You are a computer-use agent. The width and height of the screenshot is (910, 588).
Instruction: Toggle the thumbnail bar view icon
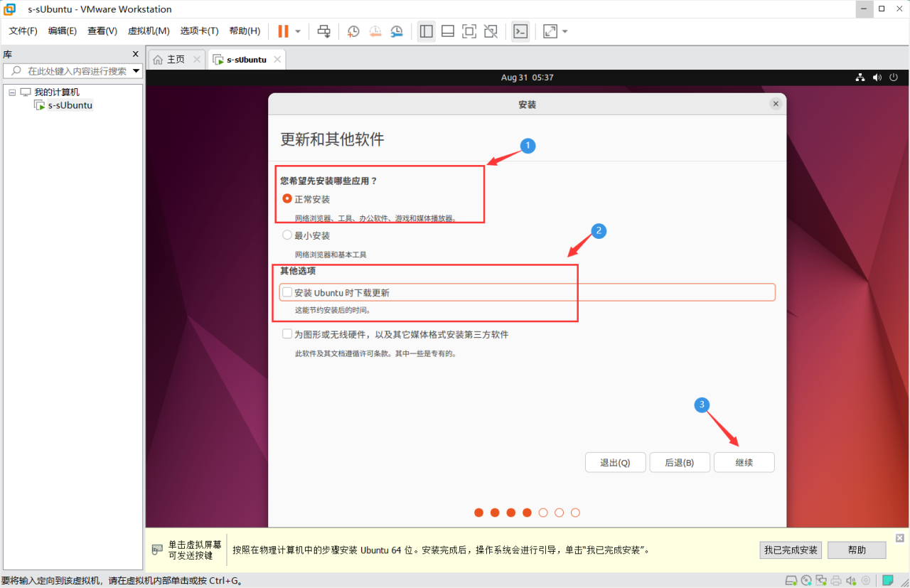click(x=448, y=31)
